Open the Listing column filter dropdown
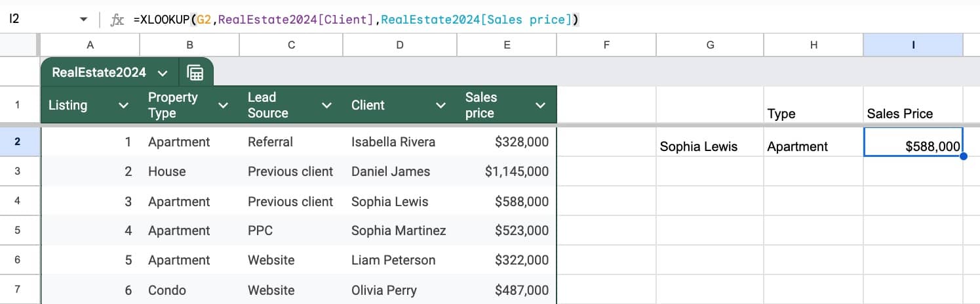Image resolution: width=980 pixels, height=304 pixels. pyautogui.click(x=123, y=105)
